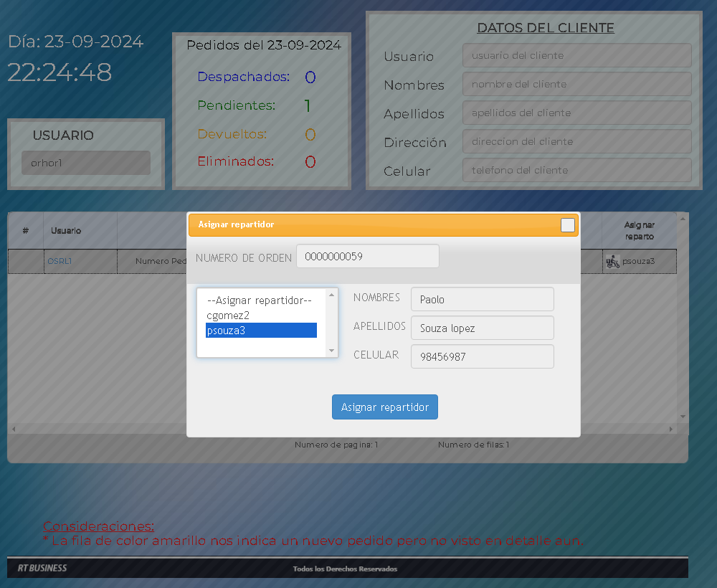Select cgomez2 in the repartidor list
Screen dimensions: 717x588
(x=227, y=316)
